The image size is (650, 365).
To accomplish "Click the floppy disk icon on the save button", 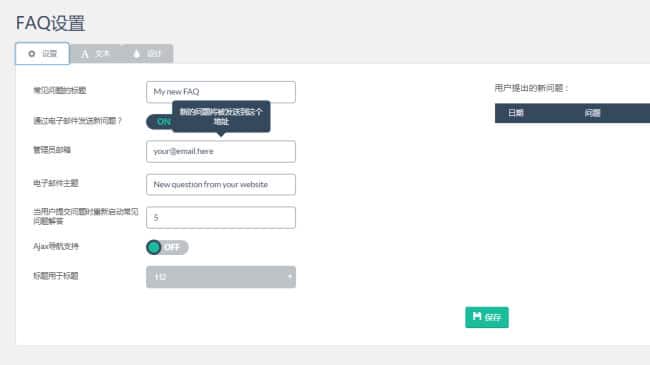I will coord(477,316).
